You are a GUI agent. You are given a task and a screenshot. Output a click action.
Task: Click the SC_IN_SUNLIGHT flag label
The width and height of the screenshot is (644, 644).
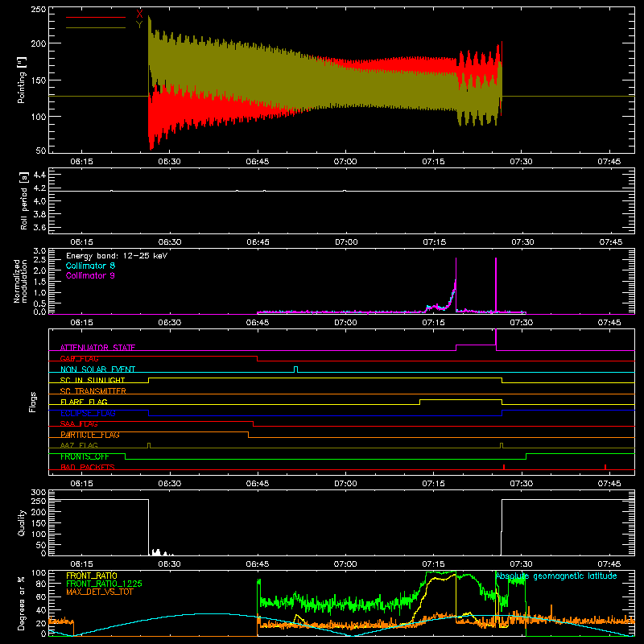pos(93,380)
